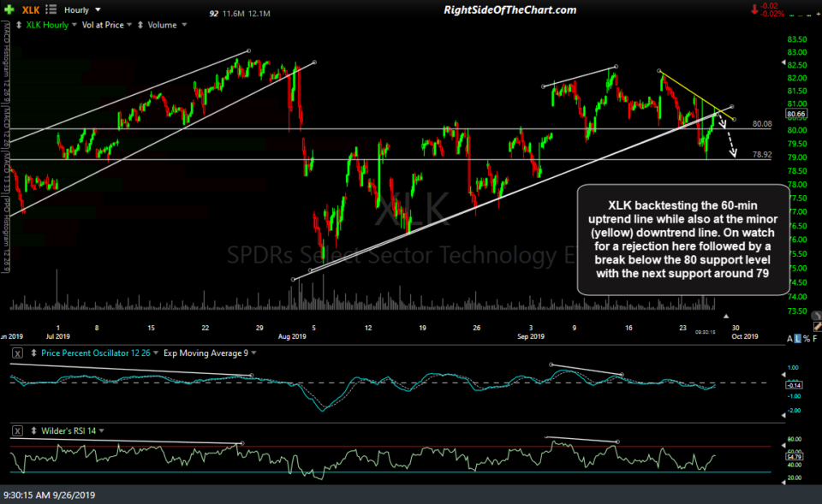Open the watchlist icon beside XLK symbol
This screenshot has height=504, width=822.
tap(49, 9)
